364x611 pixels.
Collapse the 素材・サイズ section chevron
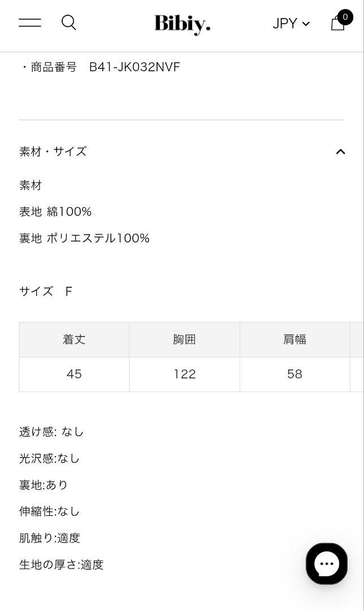click(340, 152)
